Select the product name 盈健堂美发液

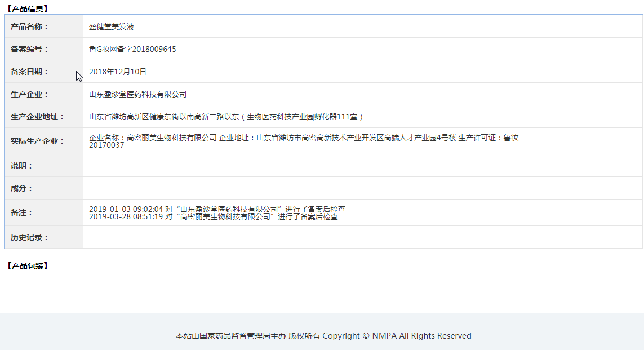click(x=112, y=26)
